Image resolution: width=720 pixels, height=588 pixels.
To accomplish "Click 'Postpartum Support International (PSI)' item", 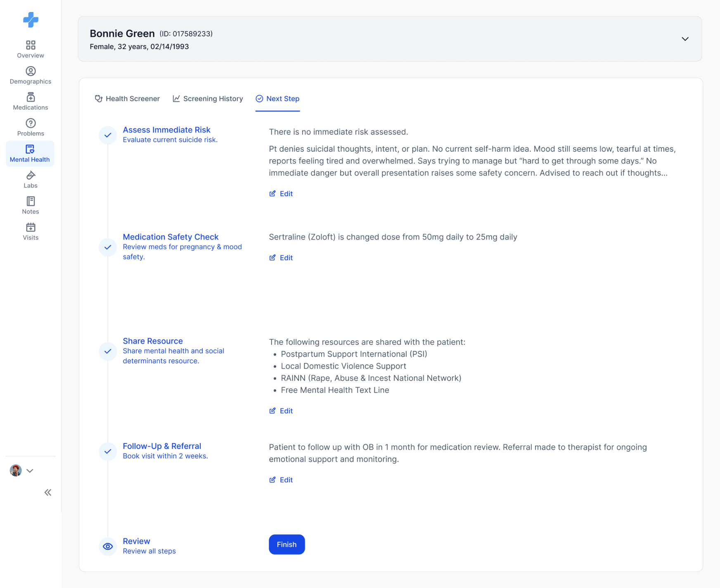I will [354, 354].
